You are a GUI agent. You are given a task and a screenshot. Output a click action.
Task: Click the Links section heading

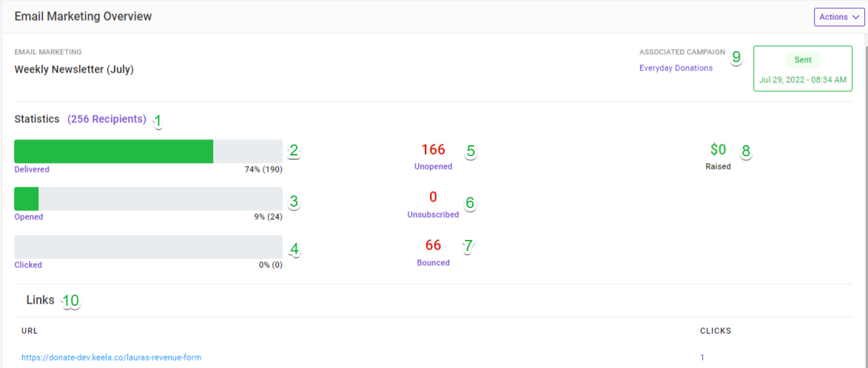tap(41, 301)
